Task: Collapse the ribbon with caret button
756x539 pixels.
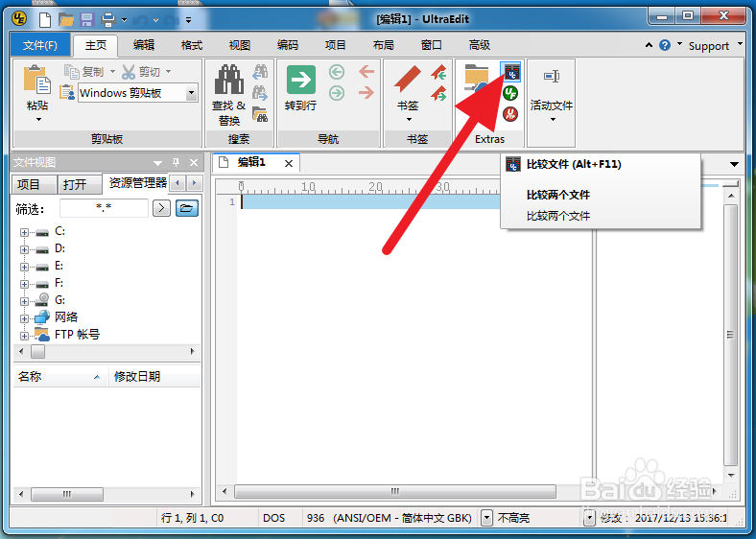Action: coord(649,45)
